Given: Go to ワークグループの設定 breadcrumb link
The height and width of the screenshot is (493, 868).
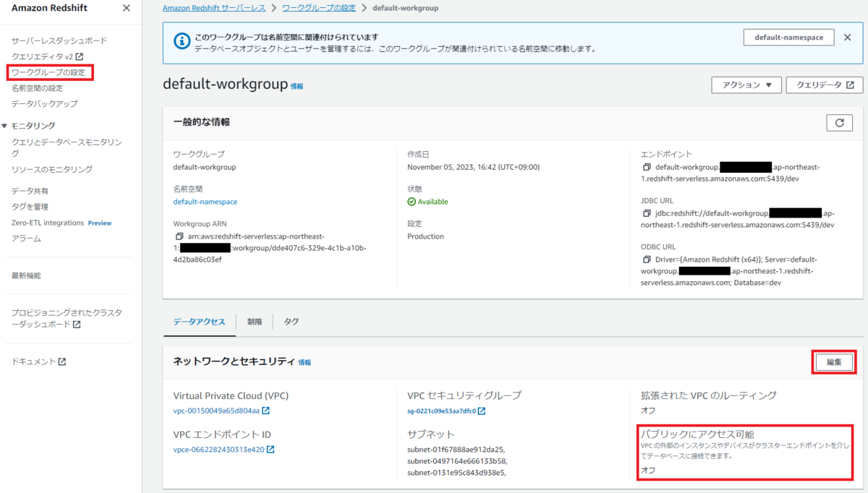Looking at the screenshot, I should click(x=320, y=8).
